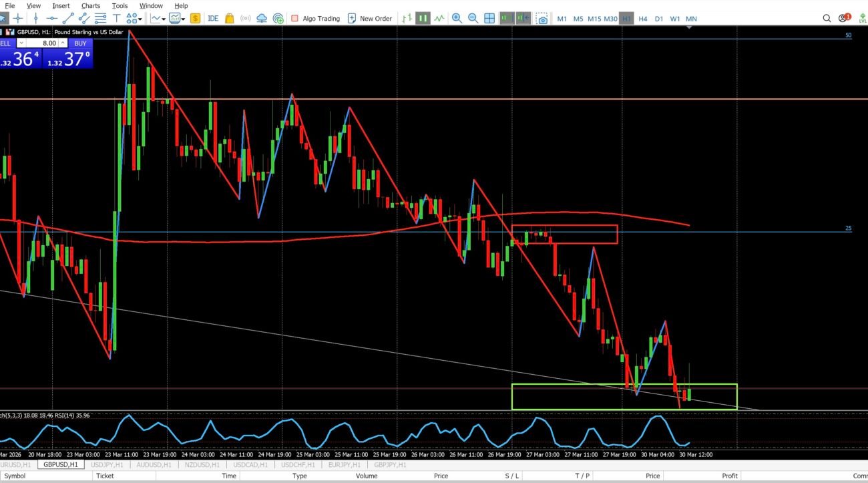The image size is (868, 483).
Task: Zoom in on the chart
Action: 457,19
